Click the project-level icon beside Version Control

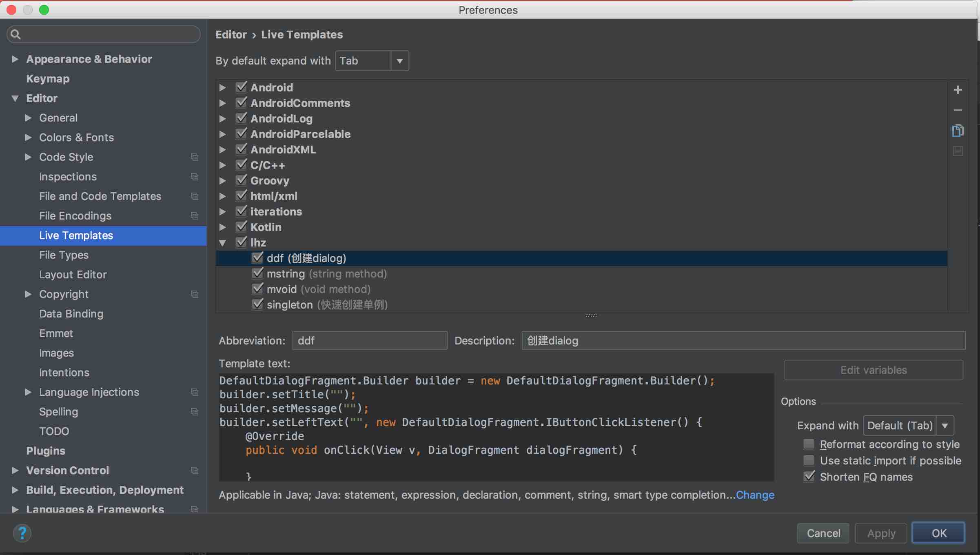click(x=195, y=471)
